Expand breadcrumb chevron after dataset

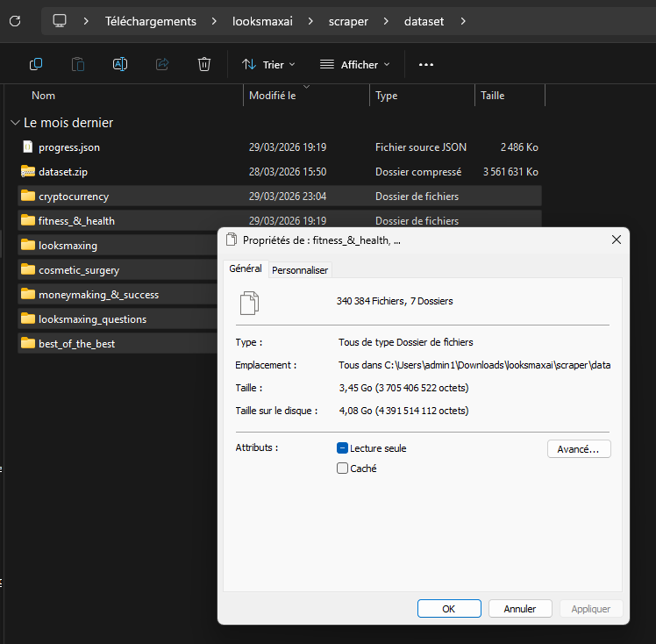tap(464, 20)
